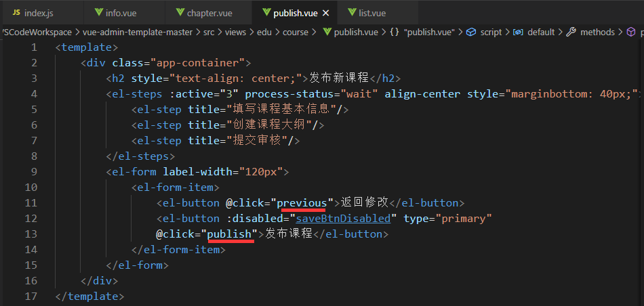Click line number 4 in gutter
Screen dimensions: 644x306
tap(34, 94)
